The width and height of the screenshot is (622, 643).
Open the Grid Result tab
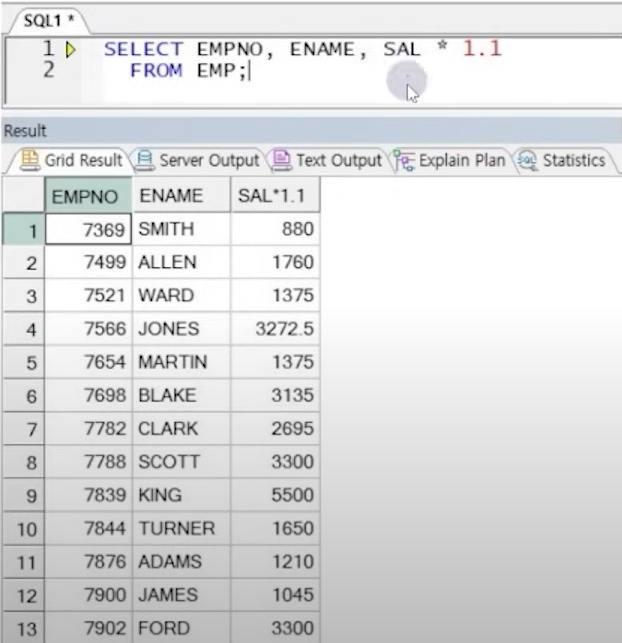(71, 160)
